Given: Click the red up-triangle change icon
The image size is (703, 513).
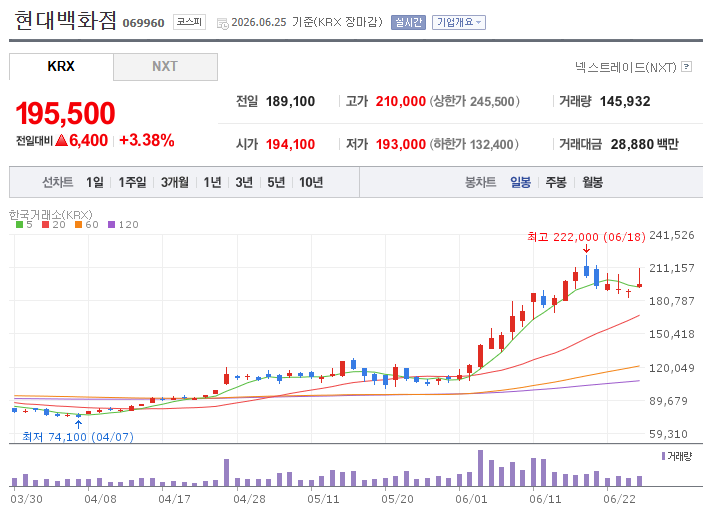Looking at the screenshot, I should pyautogui.click(x=61, y=140).
